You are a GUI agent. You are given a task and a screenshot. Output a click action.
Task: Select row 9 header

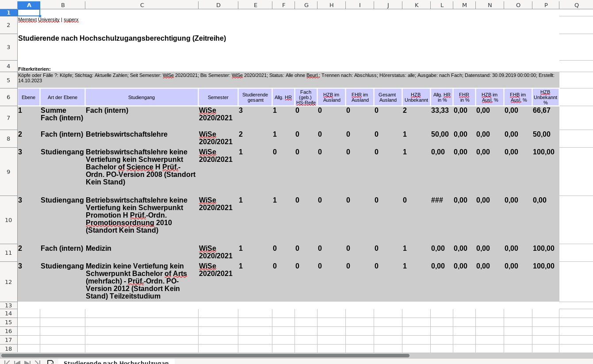[8, 172]
